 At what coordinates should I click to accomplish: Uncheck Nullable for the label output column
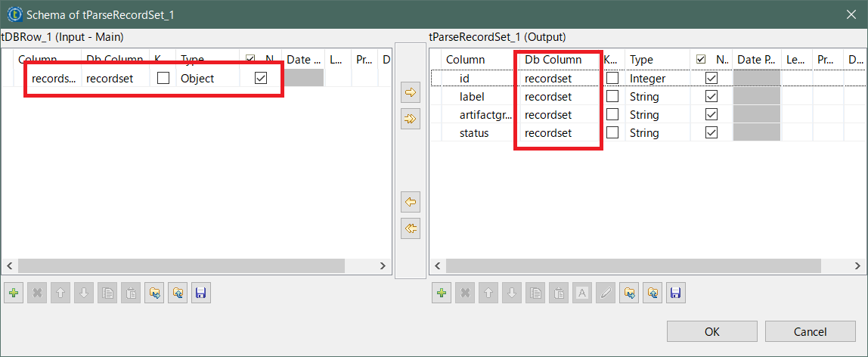click(711, 97)
